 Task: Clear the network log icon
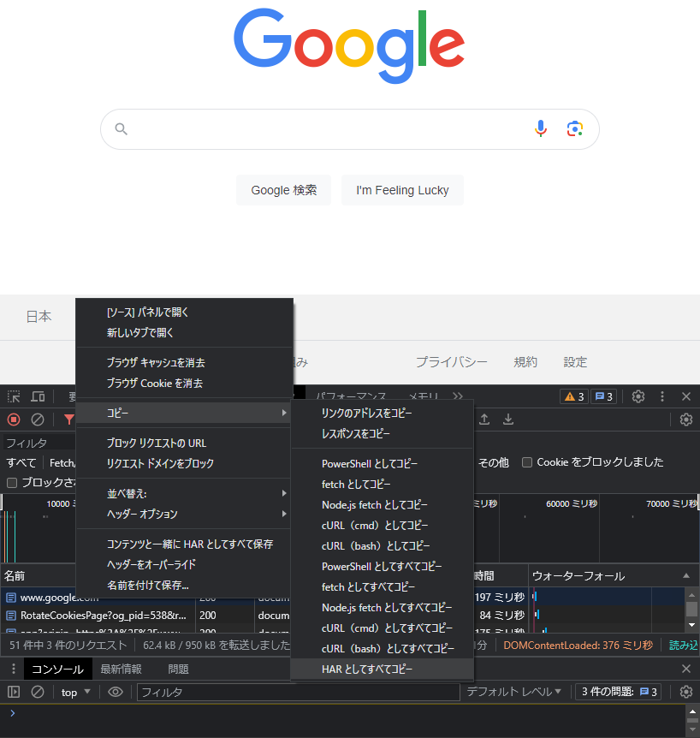tap(38, 420)
